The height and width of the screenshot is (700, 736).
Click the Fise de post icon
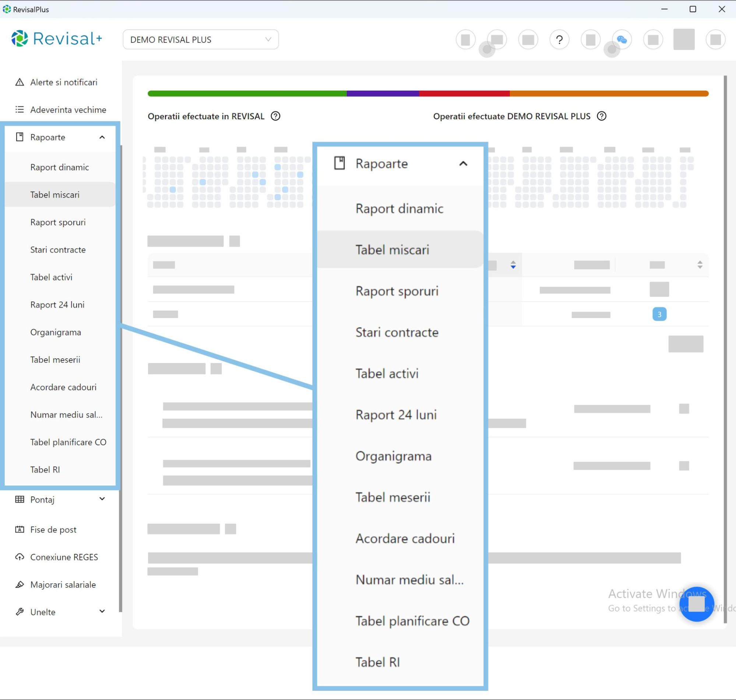(x=20, y=530)
